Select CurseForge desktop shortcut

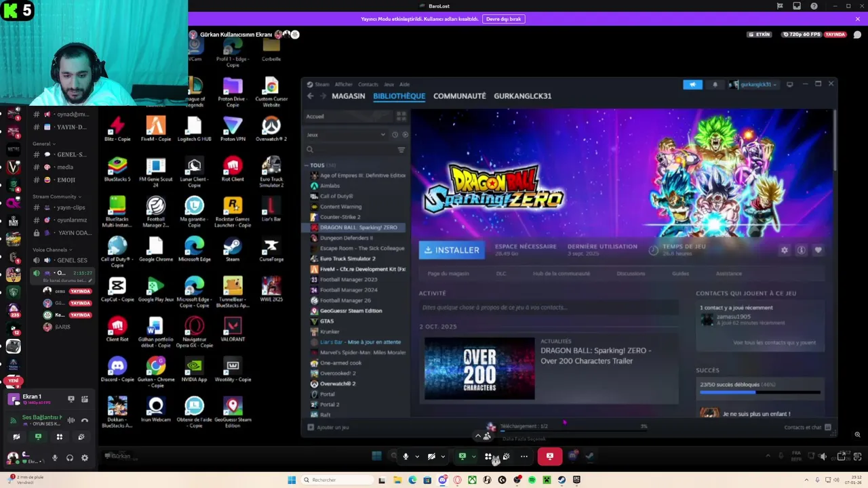271,249
